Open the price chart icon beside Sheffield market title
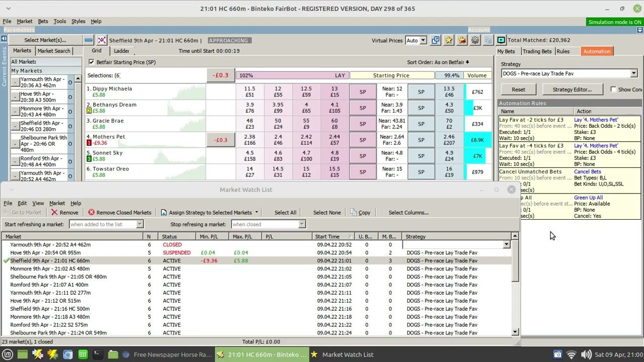 [x=102, y=40]
